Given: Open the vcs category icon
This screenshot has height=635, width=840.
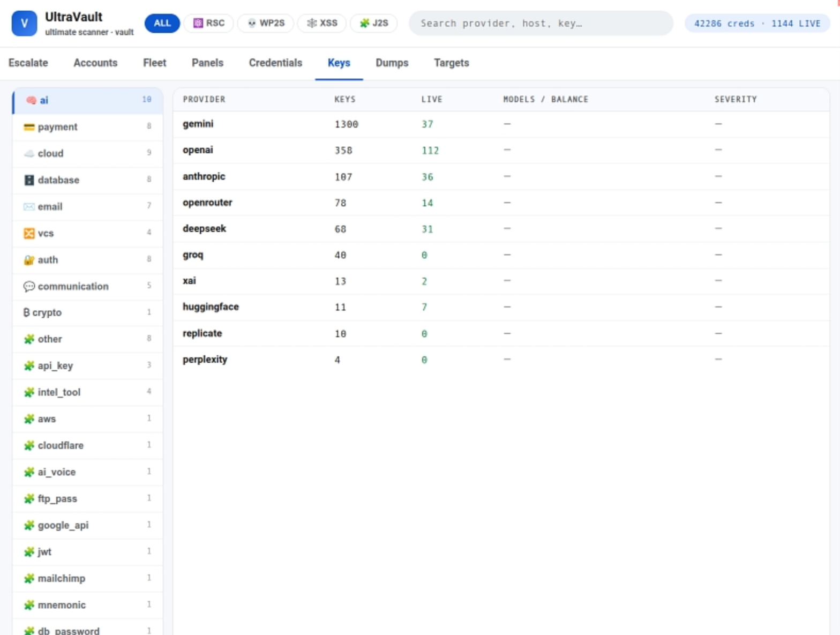Looking at the screenshot, I should point(29,233).
